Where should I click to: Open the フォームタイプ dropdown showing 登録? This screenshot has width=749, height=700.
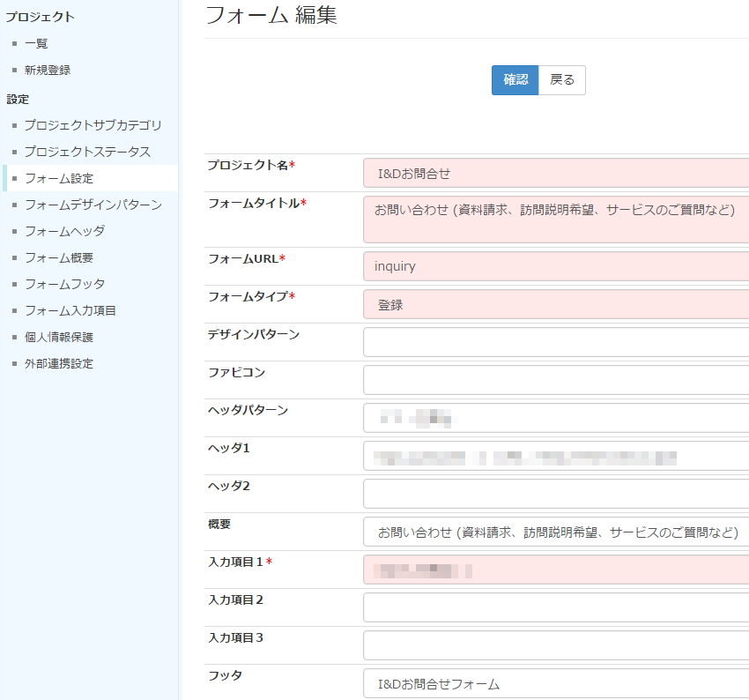(555, 304)
